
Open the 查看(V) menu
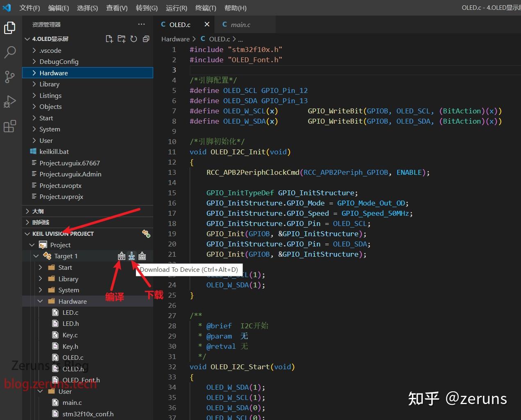click(x=117, y=8)
